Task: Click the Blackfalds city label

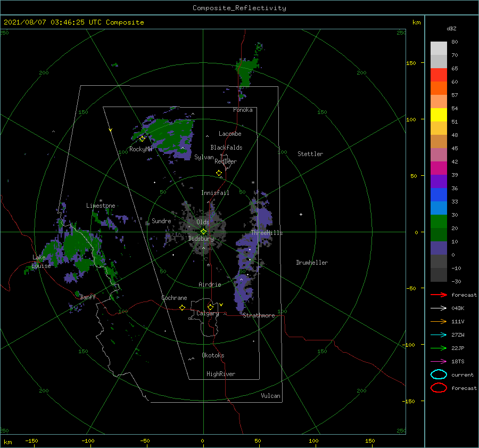Action: (x=226, y=148)
